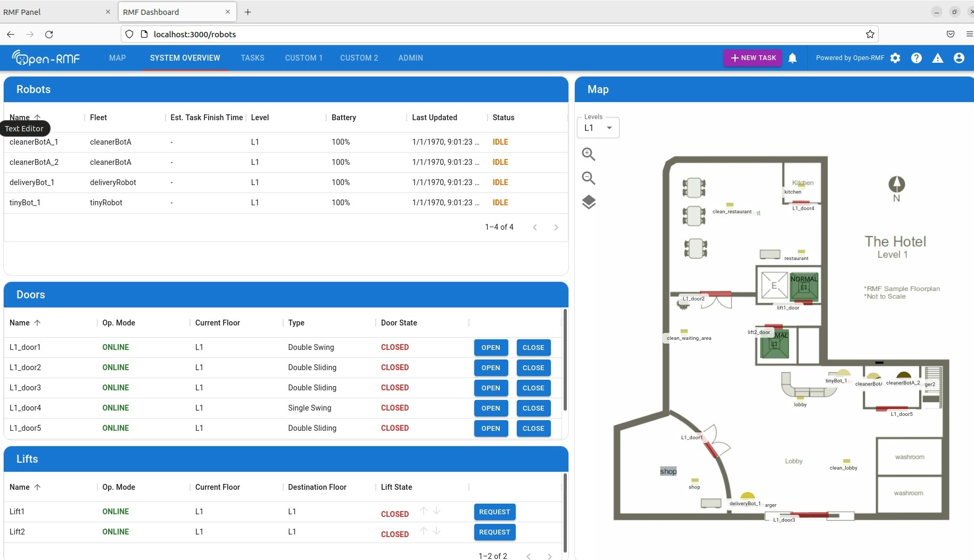This screenshot has width=974, height=560.
Task: Switch to the TASKS tab
Action: [x=252, y=58]
